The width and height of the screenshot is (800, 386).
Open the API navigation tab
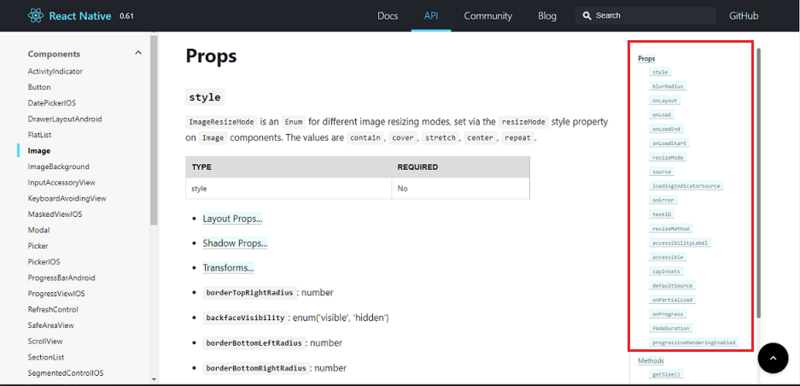[x=431, y=16]
